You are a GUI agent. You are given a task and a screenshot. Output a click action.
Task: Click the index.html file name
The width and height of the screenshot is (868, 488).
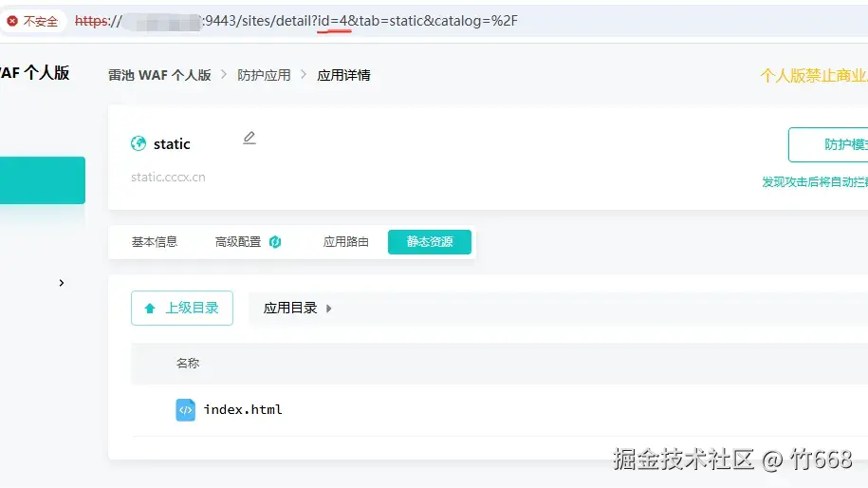pos(243,410)
